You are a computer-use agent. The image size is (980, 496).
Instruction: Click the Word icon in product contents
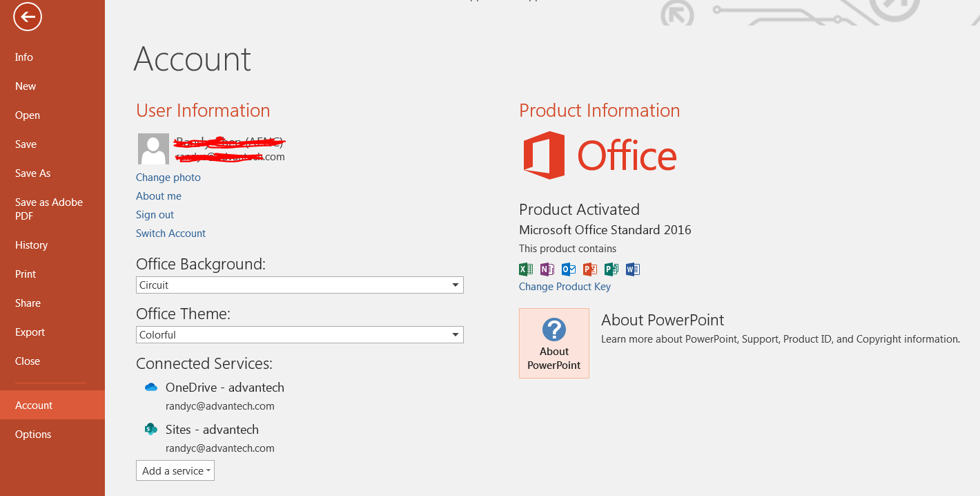(633, 269)
